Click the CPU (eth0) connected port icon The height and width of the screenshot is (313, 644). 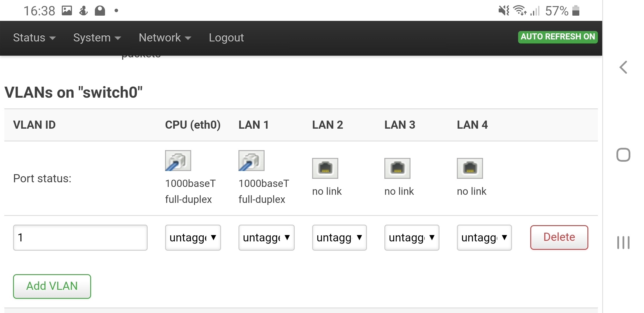(x=178, y=161)
